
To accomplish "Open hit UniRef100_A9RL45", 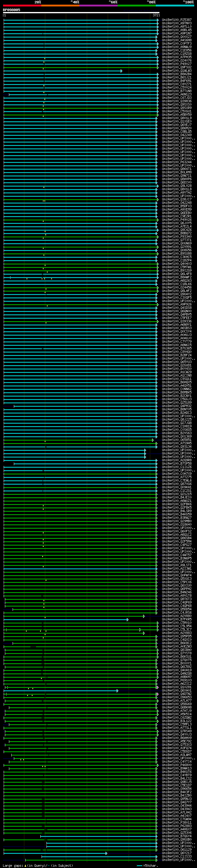I will [x=177, y=30].
